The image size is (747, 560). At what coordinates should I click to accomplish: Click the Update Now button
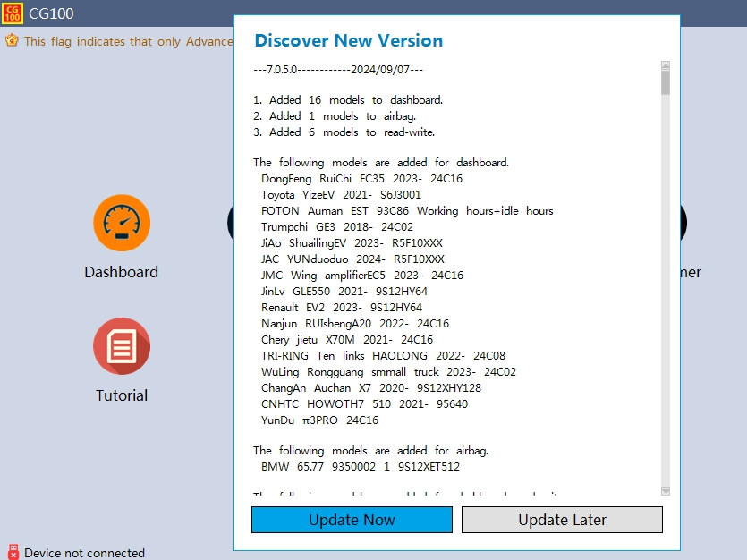tap(352, 520)
